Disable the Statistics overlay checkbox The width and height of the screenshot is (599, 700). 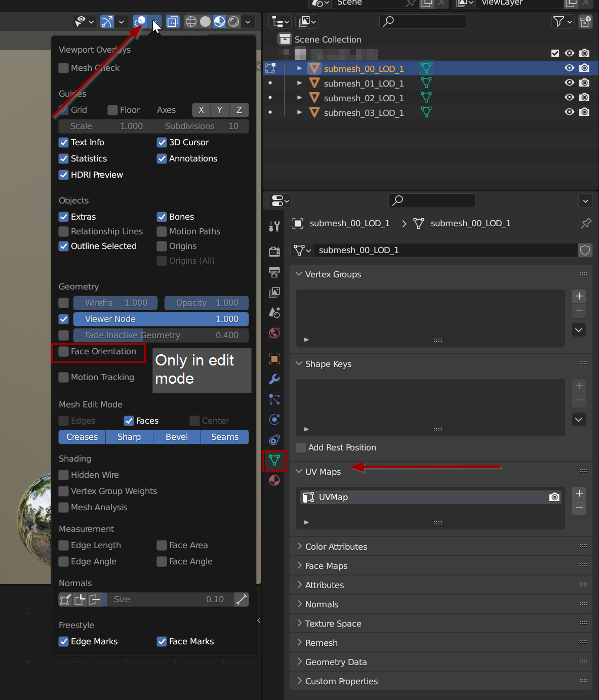click(64, 159)
